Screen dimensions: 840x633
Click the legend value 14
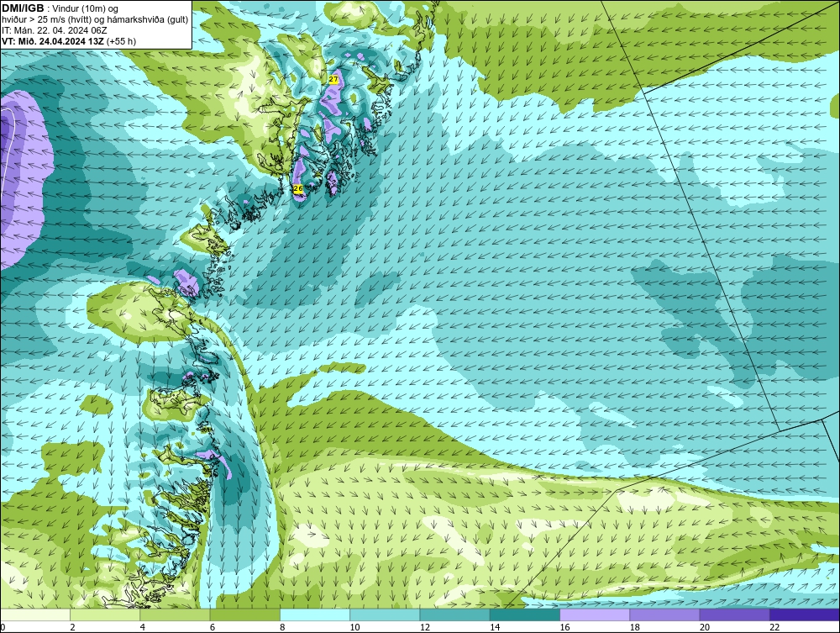tap(495, 627)
